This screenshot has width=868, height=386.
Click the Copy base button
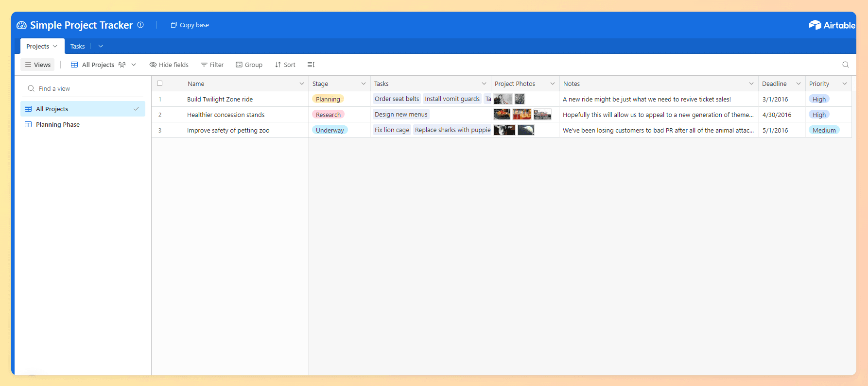pyautogui.click(x=190, y=25)
